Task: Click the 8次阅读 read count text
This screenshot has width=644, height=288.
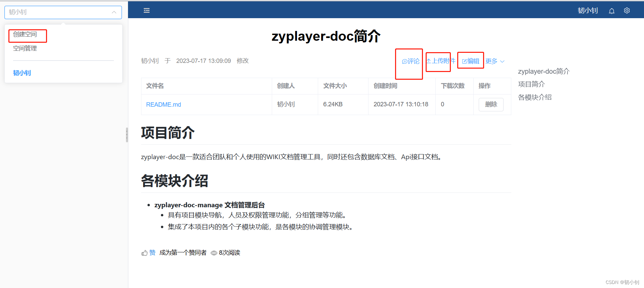Action: click(x=229, y=253)
